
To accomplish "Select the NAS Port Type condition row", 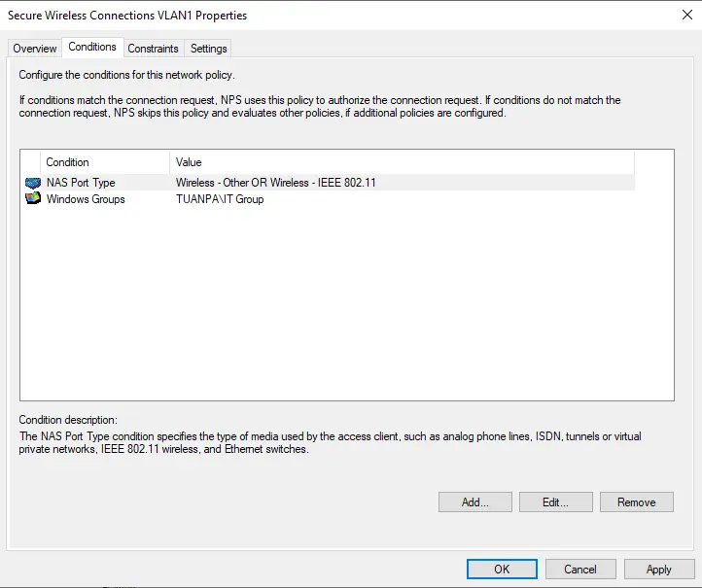I will click(330, 183).
